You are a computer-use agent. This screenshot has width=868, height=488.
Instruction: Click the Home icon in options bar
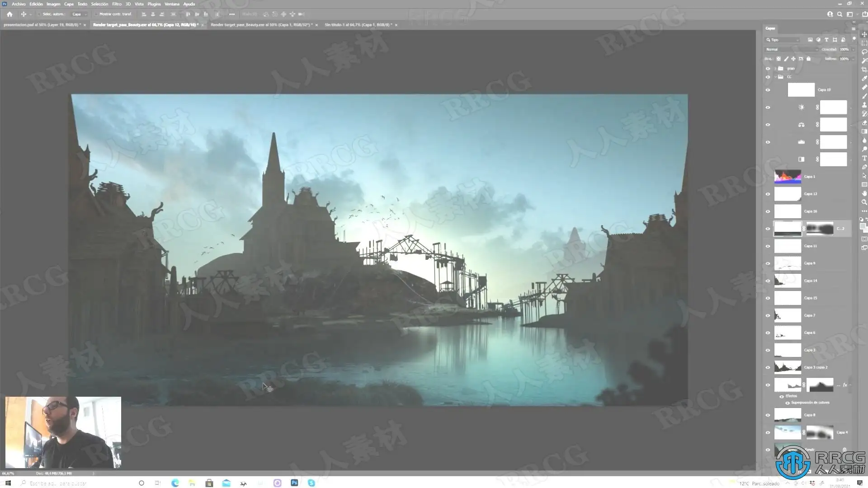[9, 14]
